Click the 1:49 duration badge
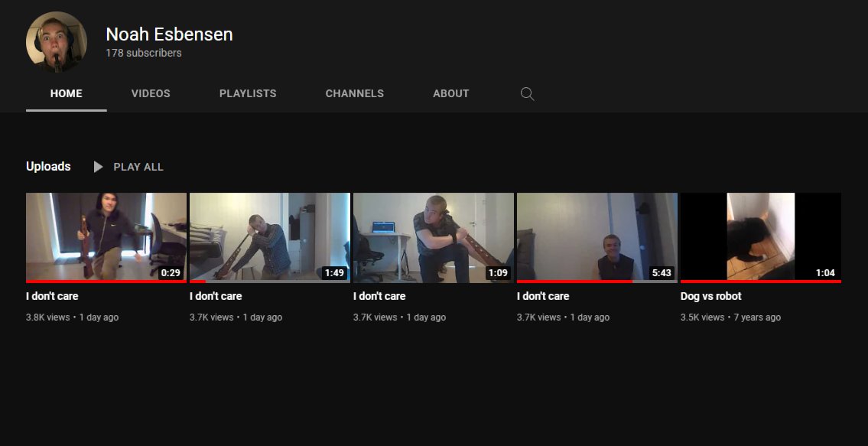The width and height of the screenshot is (868, 446). [x=334, y=272]
